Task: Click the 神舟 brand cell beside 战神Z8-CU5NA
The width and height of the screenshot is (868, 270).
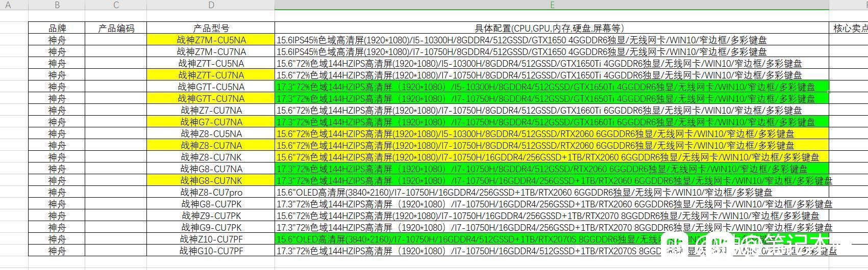Action: (57, 133)
